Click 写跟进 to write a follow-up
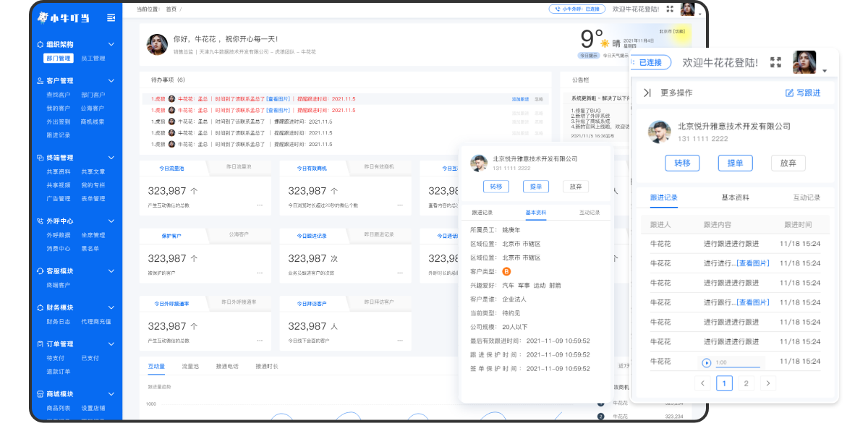Screen dimensions: 868x426 pos(803,93)
